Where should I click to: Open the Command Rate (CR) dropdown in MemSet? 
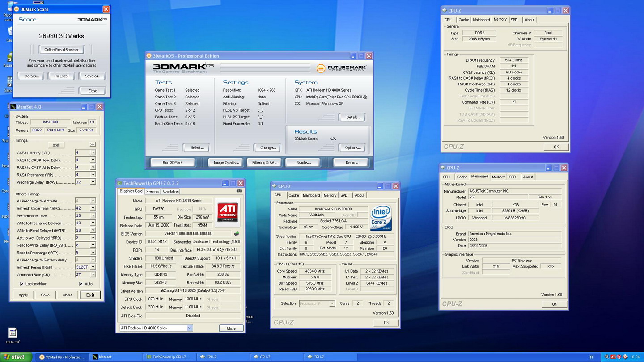point(93,274)
